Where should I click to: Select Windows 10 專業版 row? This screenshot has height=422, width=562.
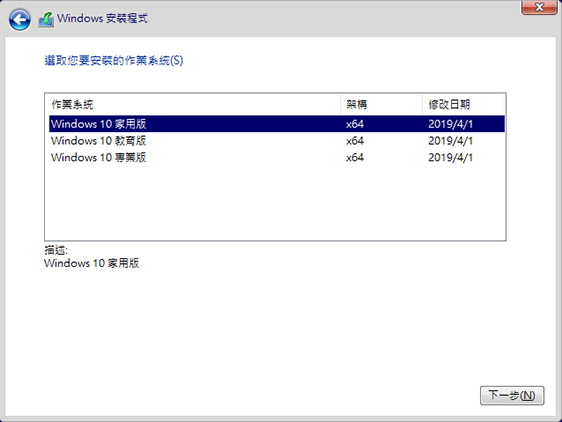point(277,158)
